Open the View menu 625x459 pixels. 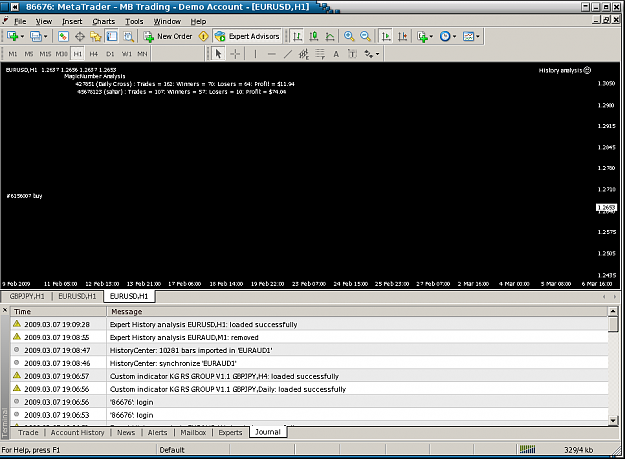coord(44,22)
